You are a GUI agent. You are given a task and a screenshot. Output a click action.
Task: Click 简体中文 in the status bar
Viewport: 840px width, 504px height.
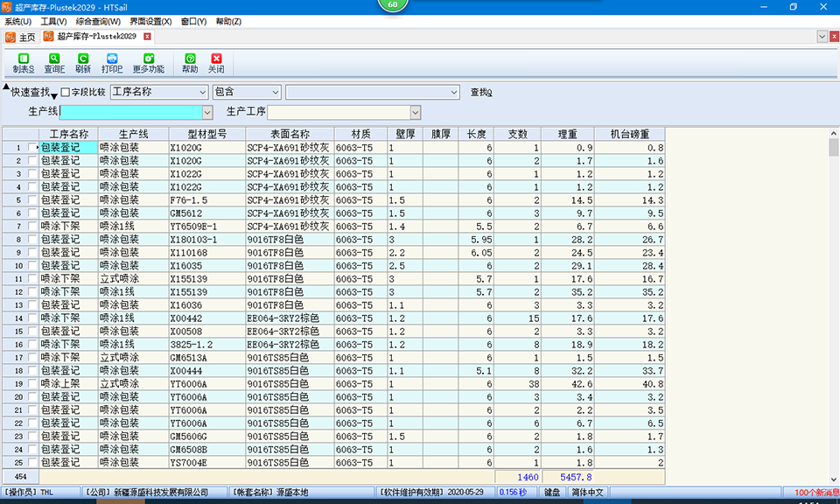[587, 493]
